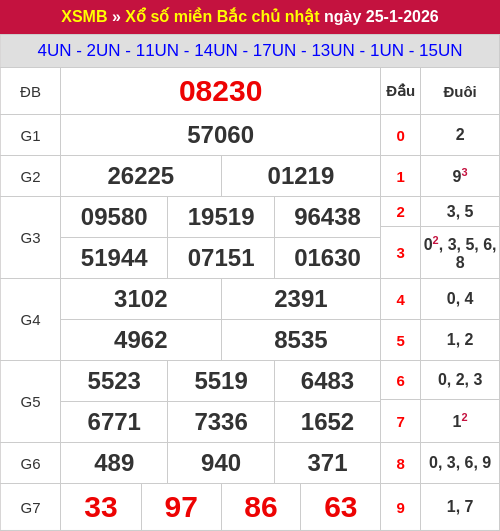Select the G5 number 1652
This screenshot has height=531, width=500.
coord(328,422)
